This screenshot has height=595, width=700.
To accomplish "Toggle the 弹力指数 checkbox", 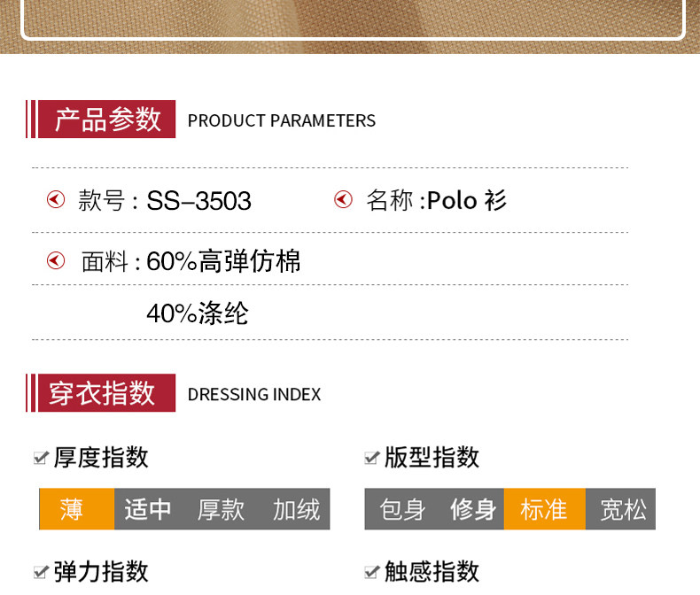I will [40, 571].
